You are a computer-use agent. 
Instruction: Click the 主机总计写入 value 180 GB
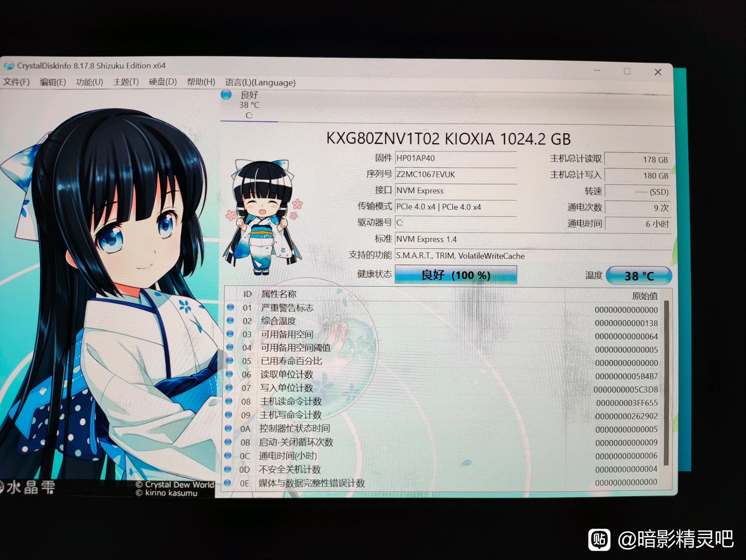(x=637, y=175)
